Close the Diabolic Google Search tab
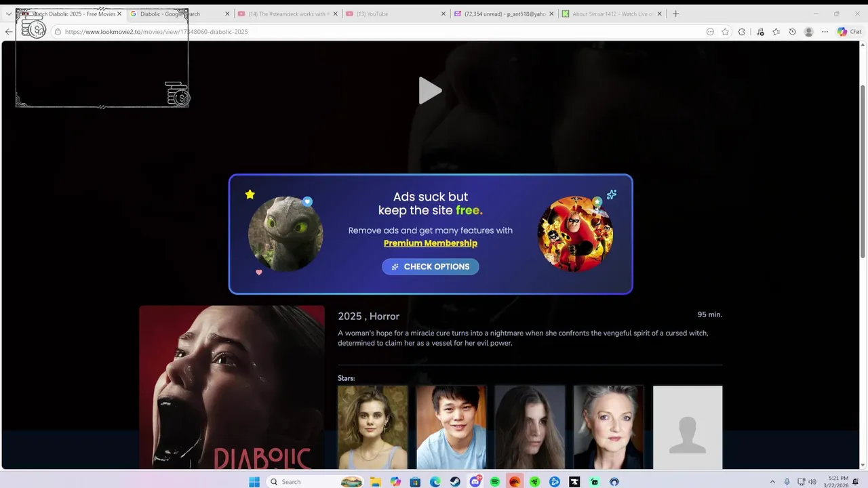Screen dimensions: 868x488 [227, 14]
